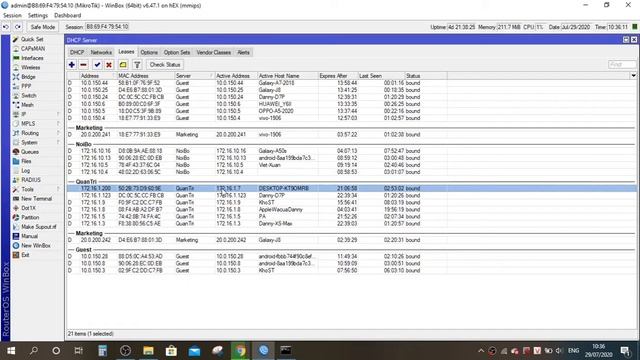This screenshot has width=640, height=360.
Task: Click the redo arrow in top toolbar
Action: click(18, 27)
